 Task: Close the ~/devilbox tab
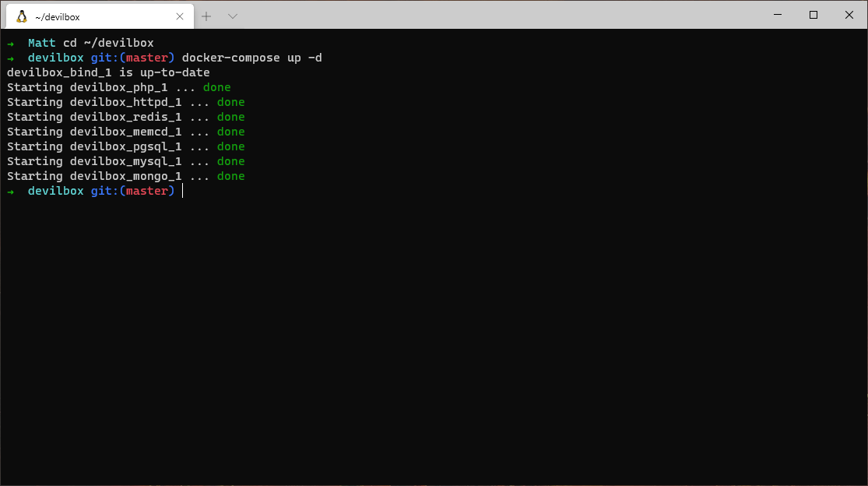(179, 16)
